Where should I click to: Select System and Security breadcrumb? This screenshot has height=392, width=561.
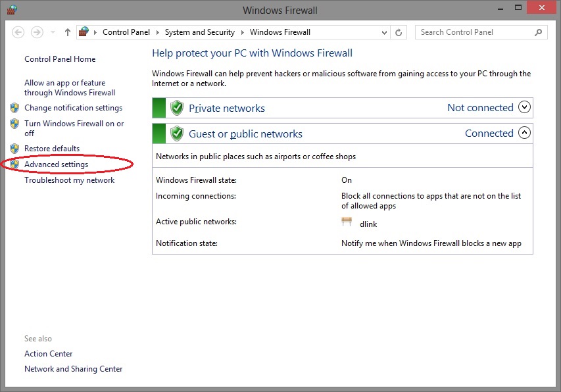pos(200,32)
